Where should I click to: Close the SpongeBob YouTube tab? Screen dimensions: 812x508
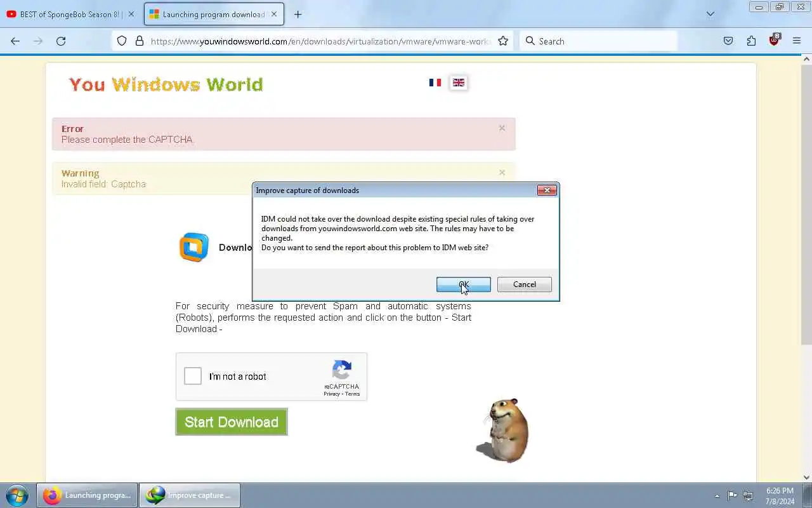coord(130,14)
